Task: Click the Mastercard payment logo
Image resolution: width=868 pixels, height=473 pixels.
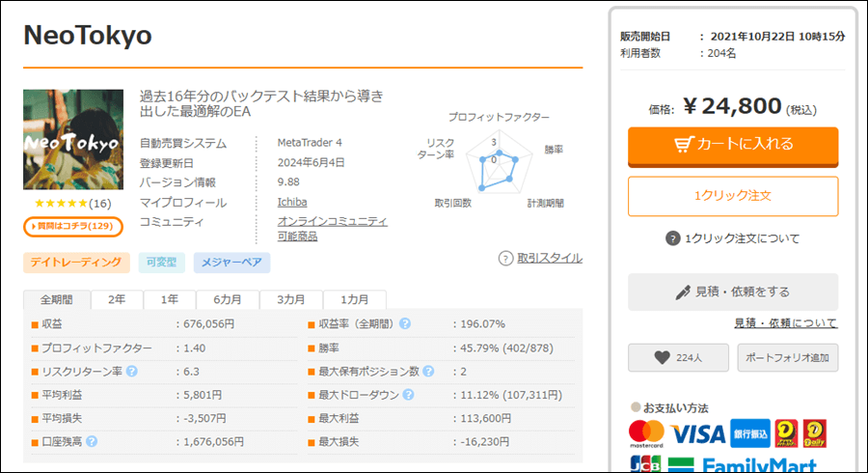Action: coord(646,433)
